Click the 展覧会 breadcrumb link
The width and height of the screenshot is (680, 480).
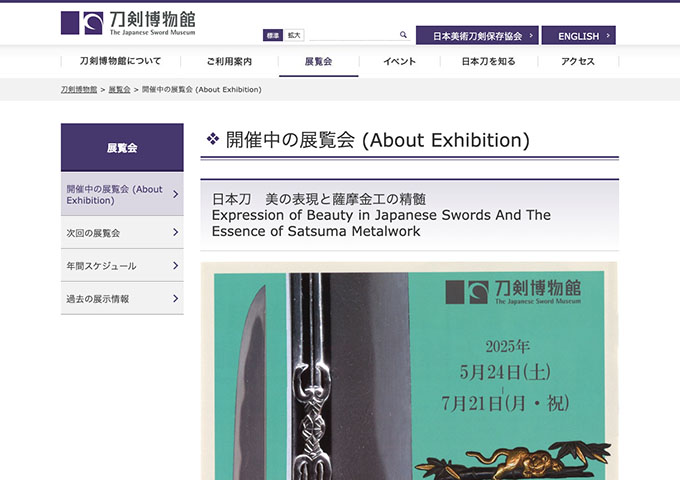tap(119, 89)
